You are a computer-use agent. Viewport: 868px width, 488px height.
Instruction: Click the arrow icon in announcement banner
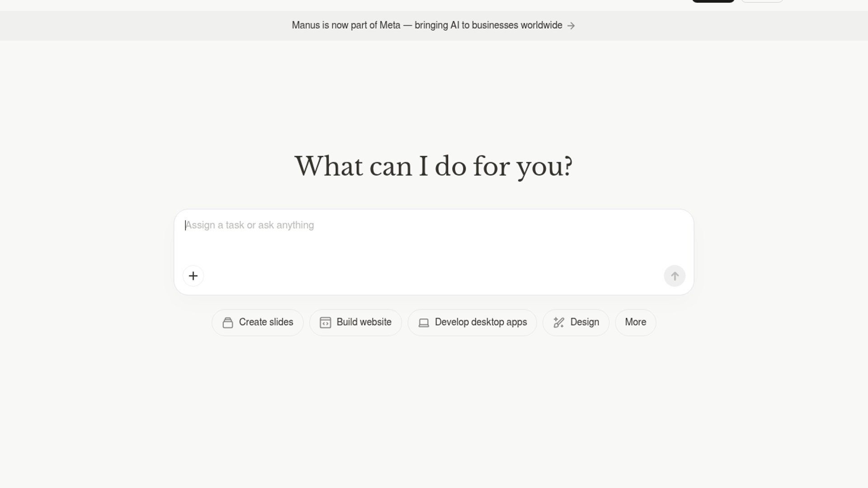coord(571,26)
